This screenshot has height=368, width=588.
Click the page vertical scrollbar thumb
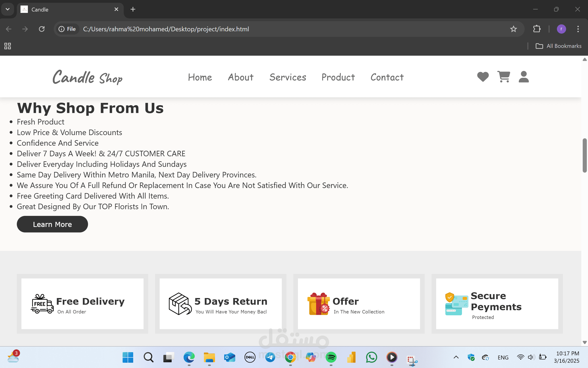(584, 155)
